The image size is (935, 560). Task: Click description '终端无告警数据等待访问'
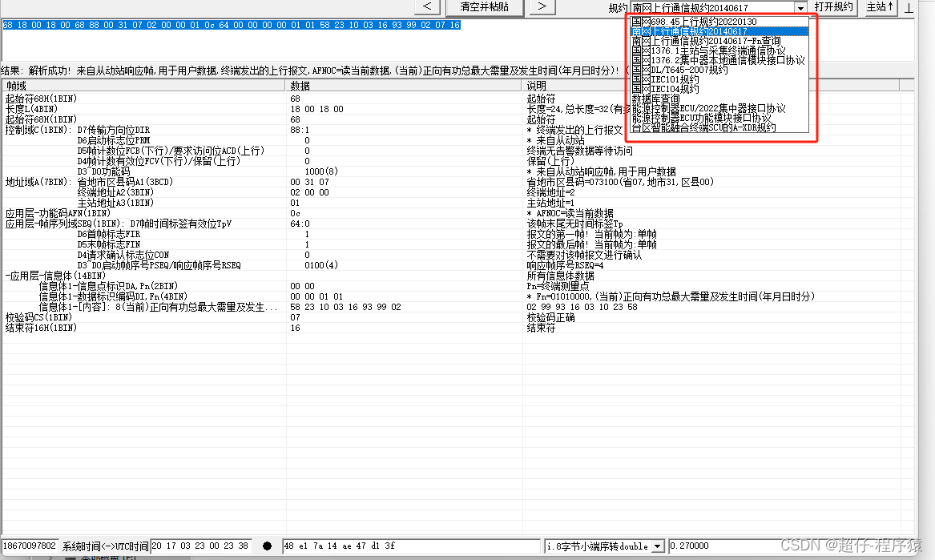point(579,151)
